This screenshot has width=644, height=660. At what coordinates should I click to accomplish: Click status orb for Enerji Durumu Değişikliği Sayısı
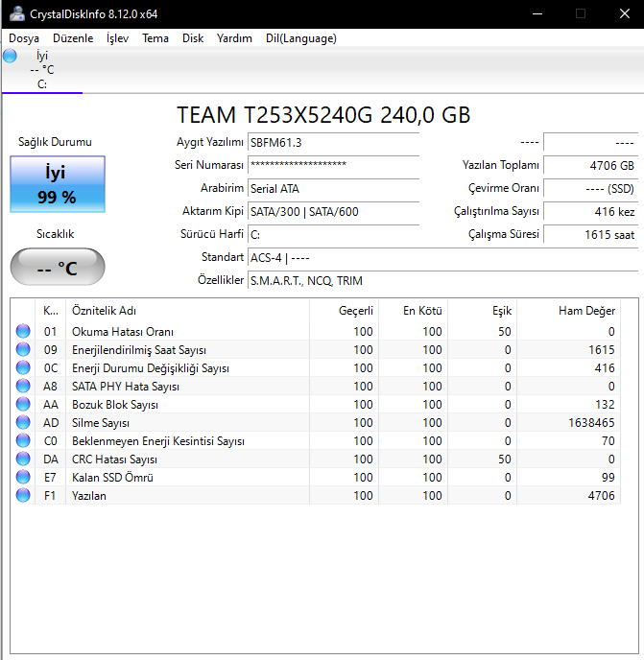coord(23,367)
